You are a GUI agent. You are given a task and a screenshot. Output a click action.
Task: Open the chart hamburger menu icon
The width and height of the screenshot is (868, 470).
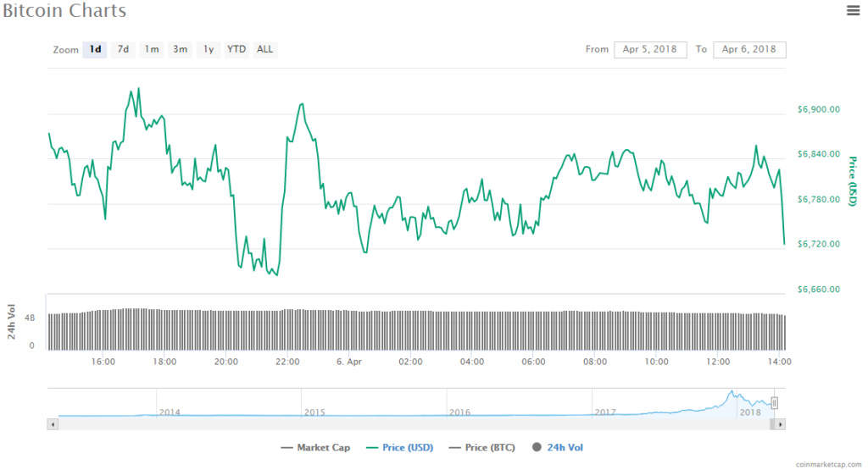tap(853, 10)
